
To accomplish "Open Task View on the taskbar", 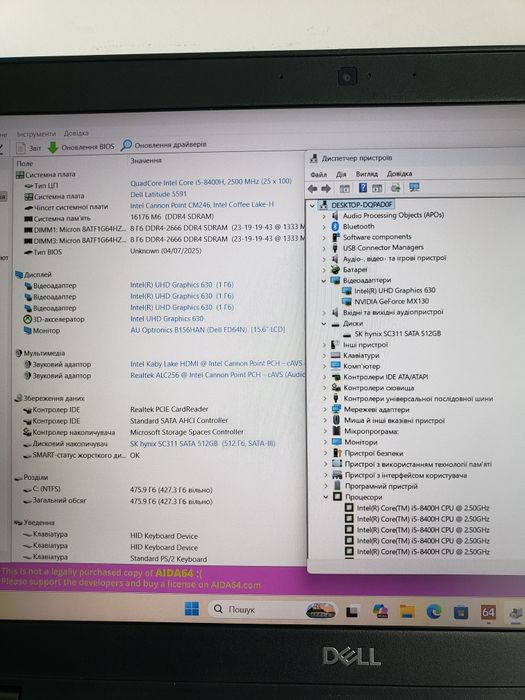I will point(352,611).
